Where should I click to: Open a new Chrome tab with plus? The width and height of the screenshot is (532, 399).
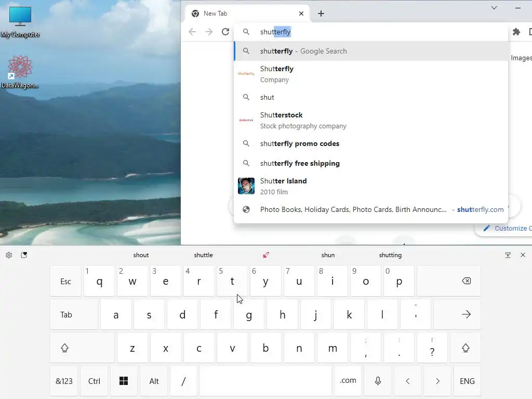point(321,14)
